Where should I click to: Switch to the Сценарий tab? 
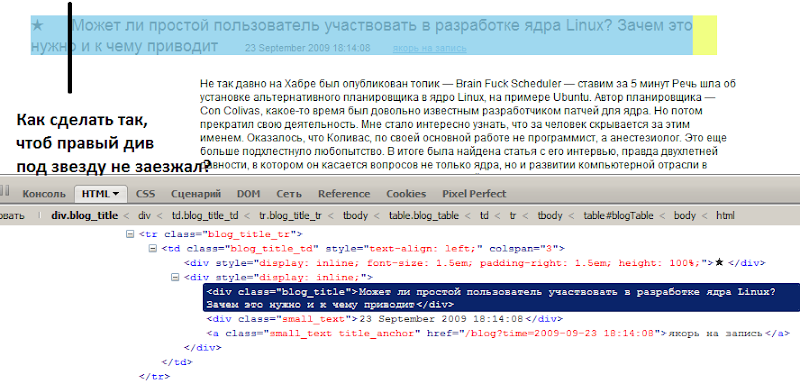tap(196, 194)
